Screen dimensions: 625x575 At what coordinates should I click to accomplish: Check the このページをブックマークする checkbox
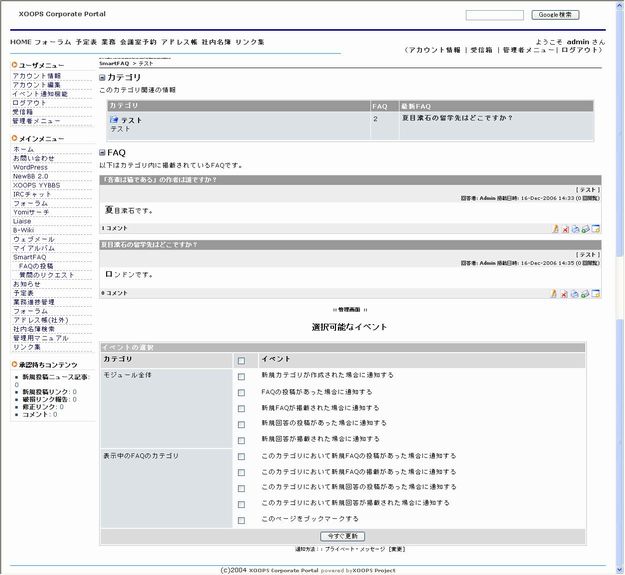point(241,520)
